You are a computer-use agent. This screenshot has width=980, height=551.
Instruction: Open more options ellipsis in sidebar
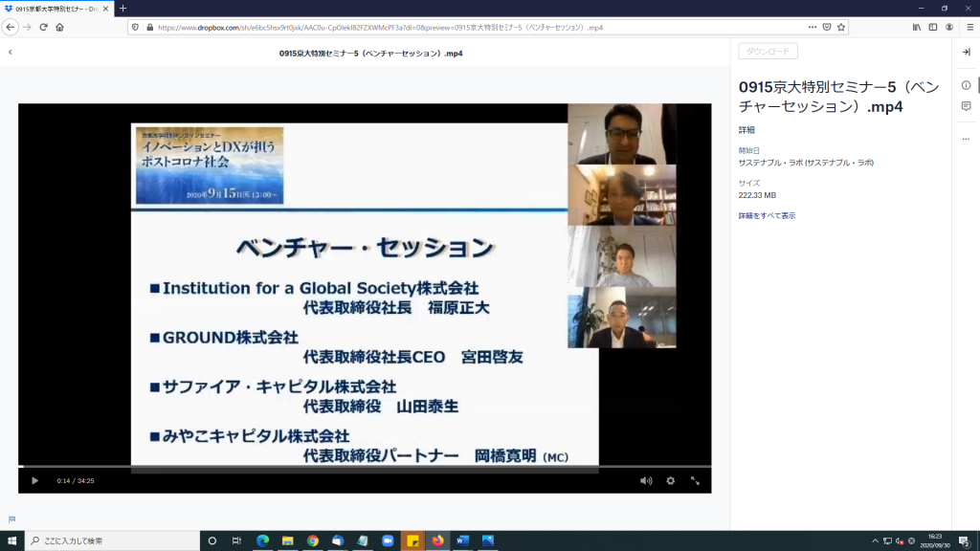(x=967, y=139)
